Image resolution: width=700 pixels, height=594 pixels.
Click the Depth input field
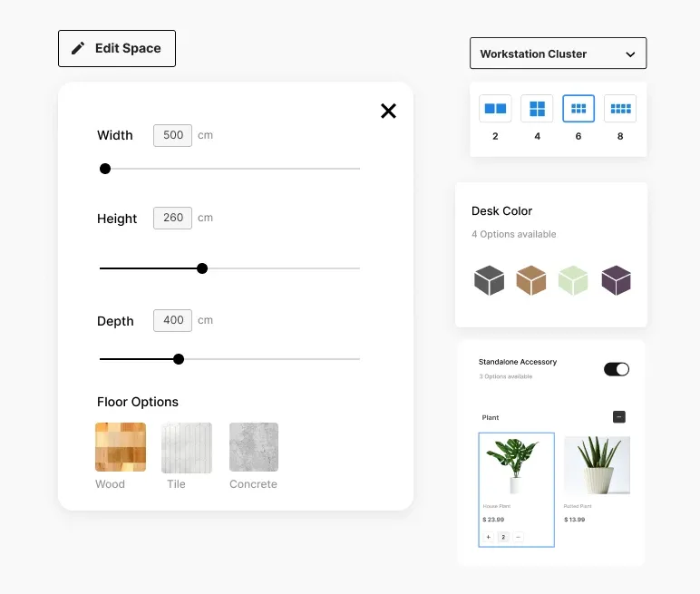173,320
